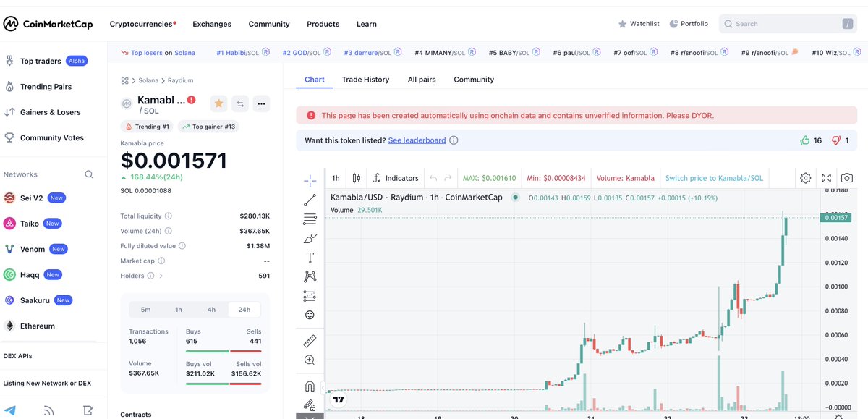Open the Fibonacci and Gann tools
Screen dimensions: 868x419
[x=310, y=219]
